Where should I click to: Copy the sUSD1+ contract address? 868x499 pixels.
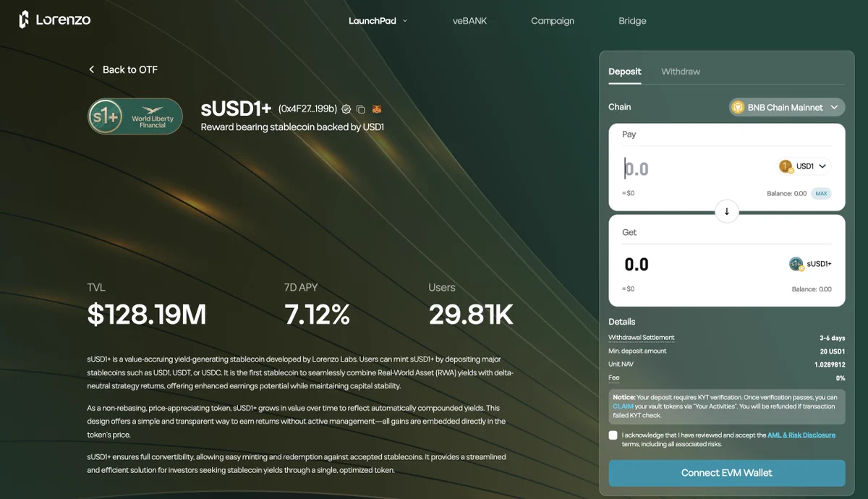pyautogui.click(x=361, y=109)
